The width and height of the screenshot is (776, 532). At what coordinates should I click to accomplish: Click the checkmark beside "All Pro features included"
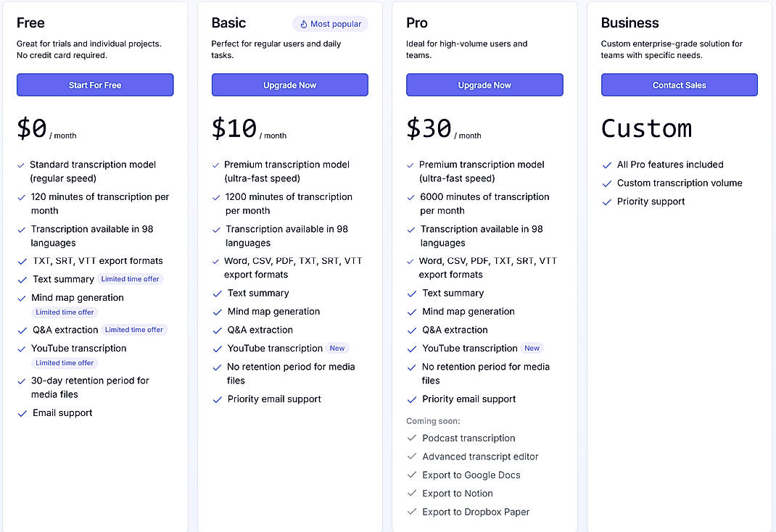(606, 165)
